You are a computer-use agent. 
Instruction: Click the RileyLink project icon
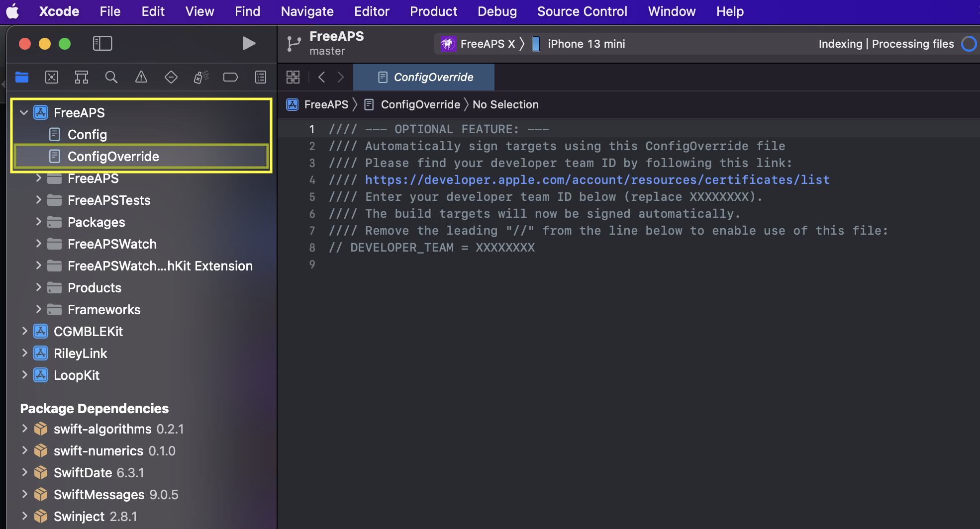coord(41,353)
